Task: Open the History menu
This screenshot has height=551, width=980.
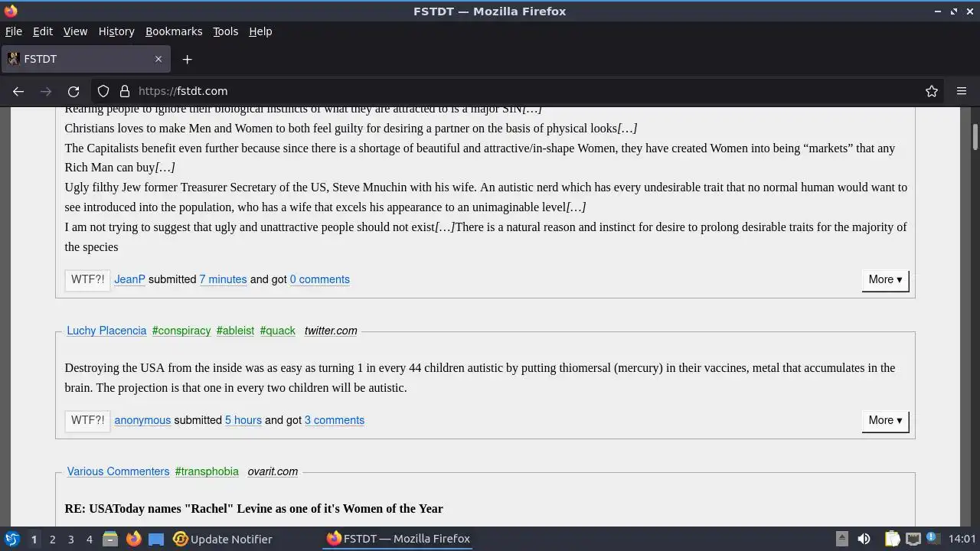Action: coord(116,31)
